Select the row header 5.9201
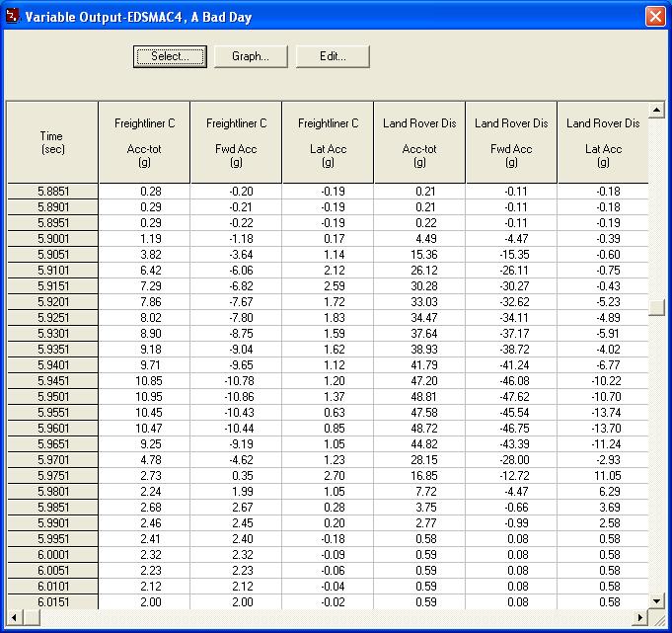The width and height of the screenshot is (672, 633). pos(52,302)
